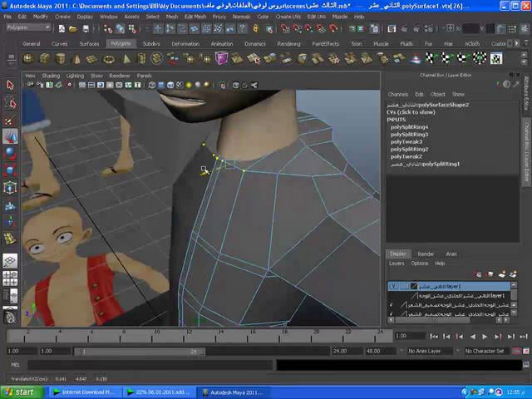Switch to the Render layer tab
Screen dimensions: 532x399
[426, 254]
